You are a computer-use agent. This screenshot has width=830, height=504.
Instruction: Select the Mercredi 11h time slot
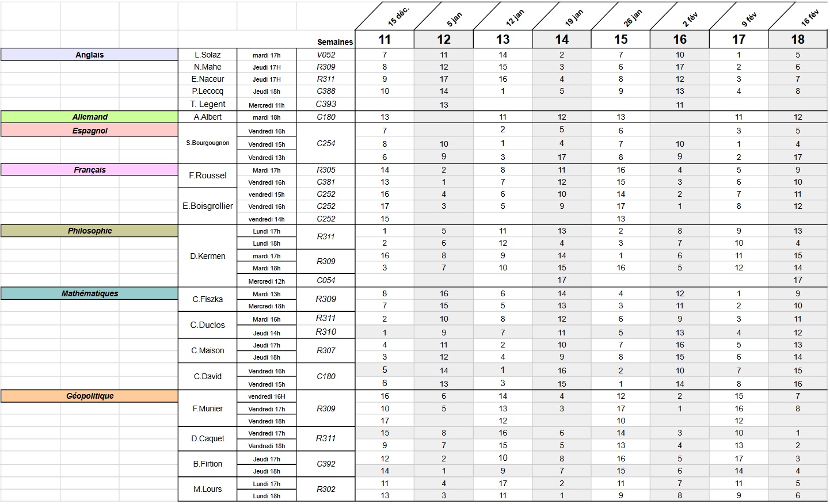pyautogui.click(x=266, y=105)
